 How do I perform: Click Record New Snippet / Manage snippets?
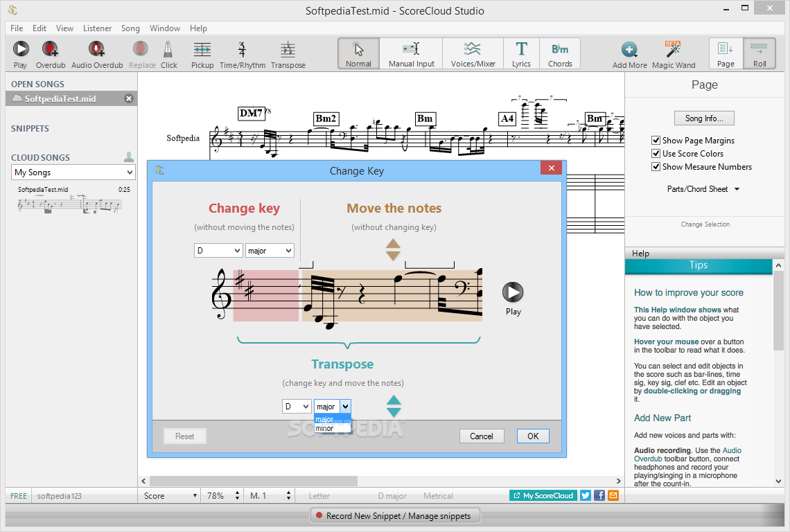pyautogui.click(x=394, y=516)
